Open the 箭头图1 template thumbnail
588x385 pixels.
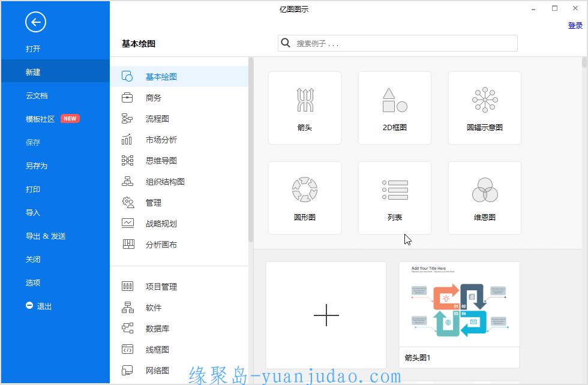coord(459,306)
